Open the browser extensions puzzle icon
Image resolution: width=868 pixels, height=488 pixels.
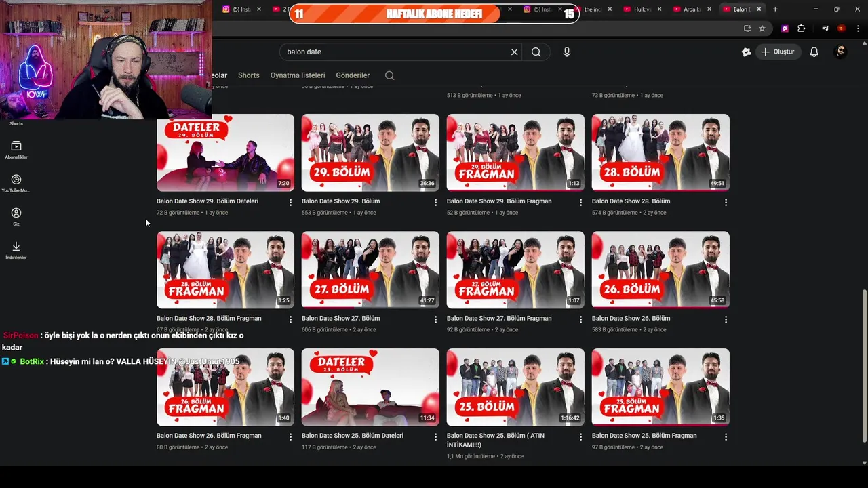[x=801, y=28]
